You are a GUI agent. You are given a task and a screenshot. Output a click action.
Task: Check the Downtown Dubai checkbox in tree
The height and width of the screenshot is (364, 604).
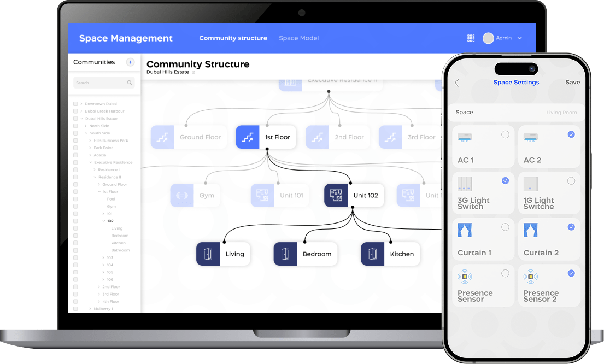point(75,104)
